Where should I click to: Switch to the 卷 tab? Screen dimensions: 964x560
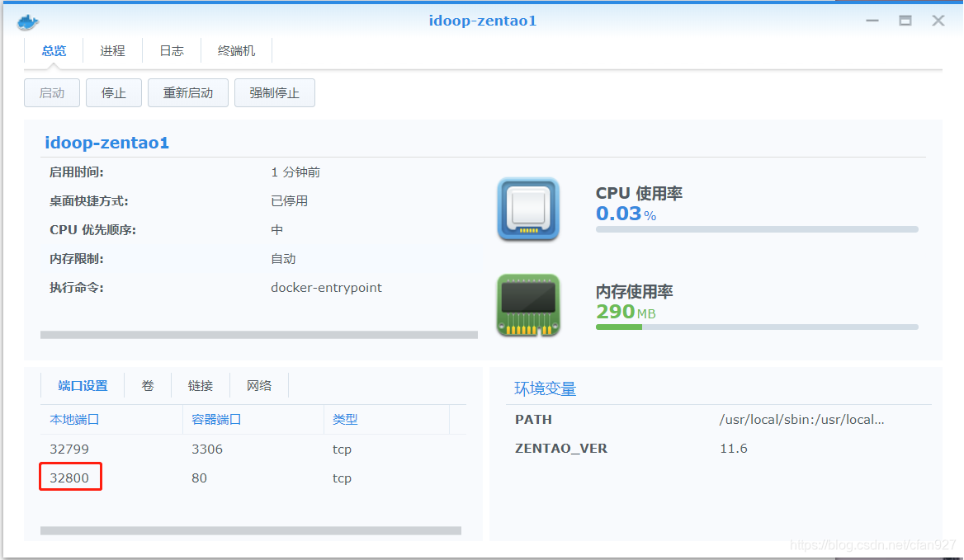(148, 386)
